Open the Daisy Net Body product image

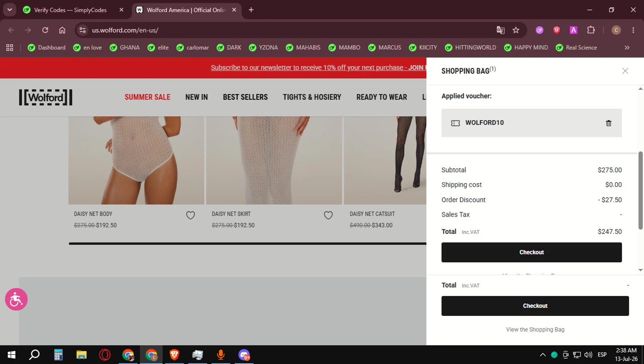(136, 160)
